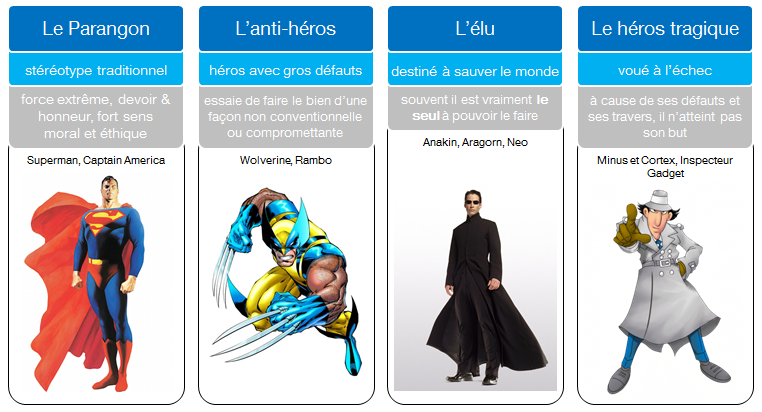Click the 'Wolverine, Rambo' caption
This screenshot has width=762, height=412.
tap(286, 160)
